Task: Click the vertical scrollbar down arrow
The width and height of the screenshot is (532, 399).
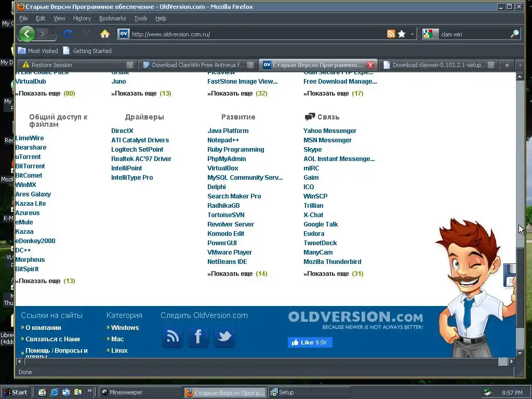Action: click(520, 353)
